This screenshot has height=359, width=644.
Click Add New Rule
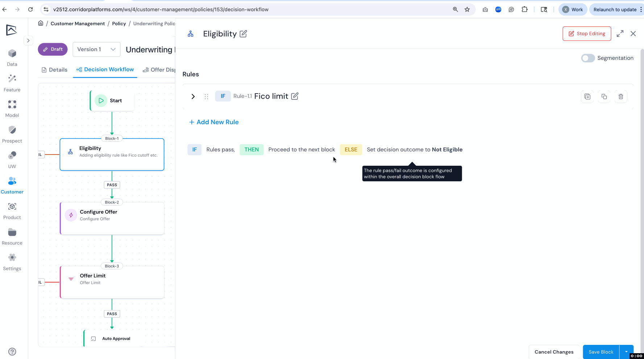click(214, 122)
